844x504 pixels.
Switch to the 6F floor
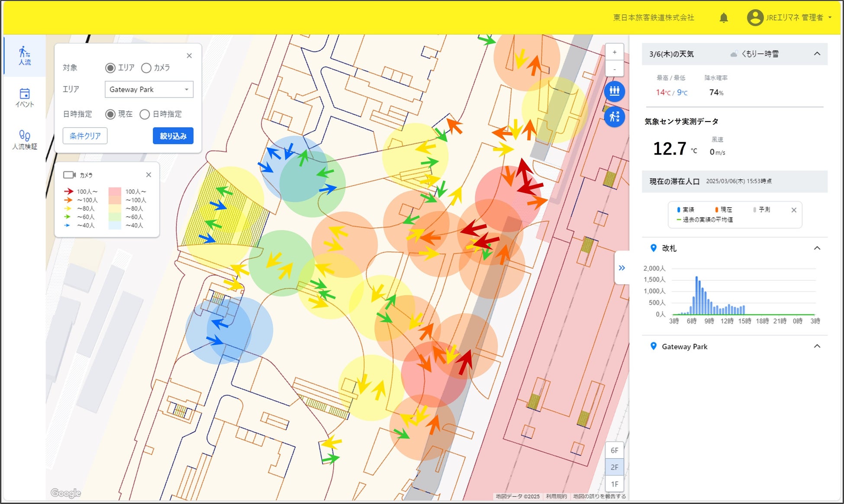click(614, 450)
